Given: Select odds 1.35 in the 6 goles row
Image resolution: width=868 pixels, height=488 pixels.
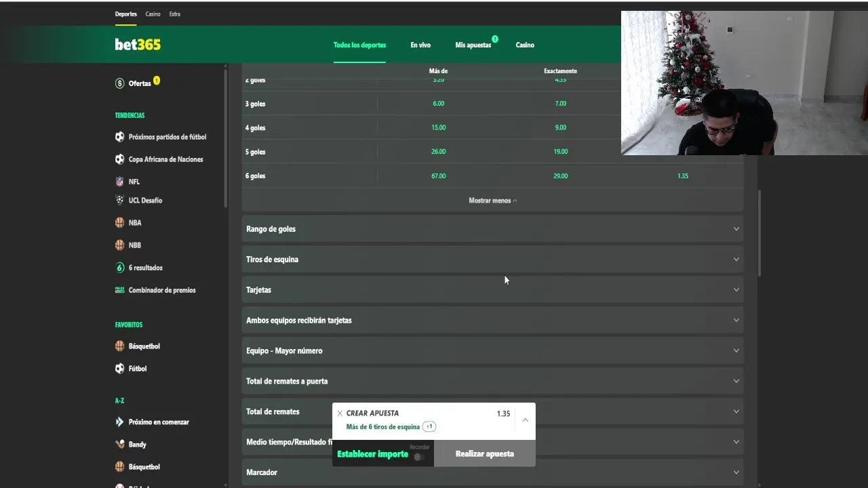Looking at the screenshot, I should click(683, 176).
